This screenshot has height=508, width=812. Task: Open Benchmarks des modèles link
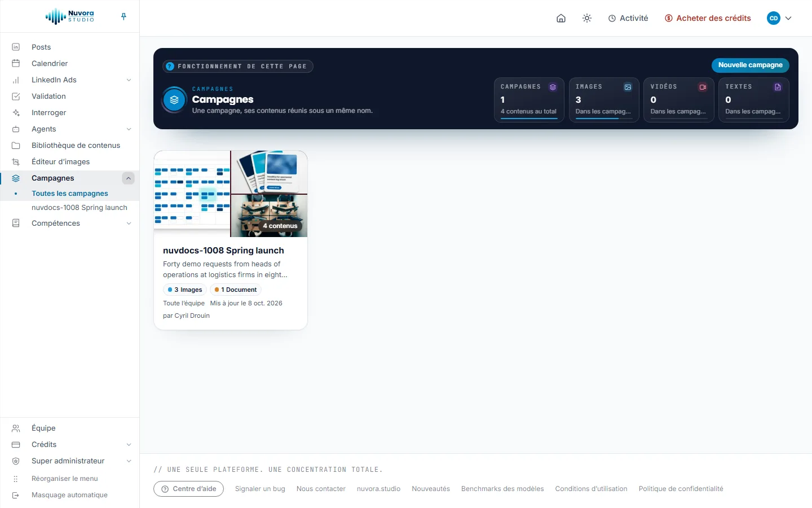point(502,489)
